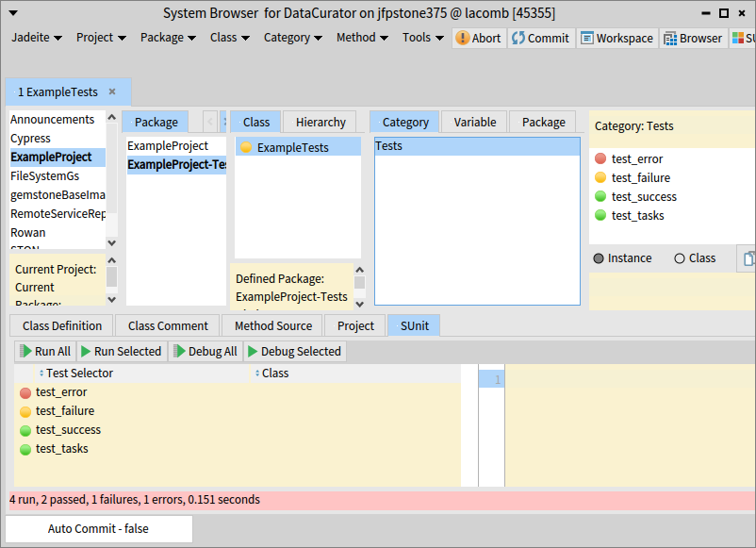Close the 1 ExampleTests tab
This screenshot has width=756, height=548.
112,91
